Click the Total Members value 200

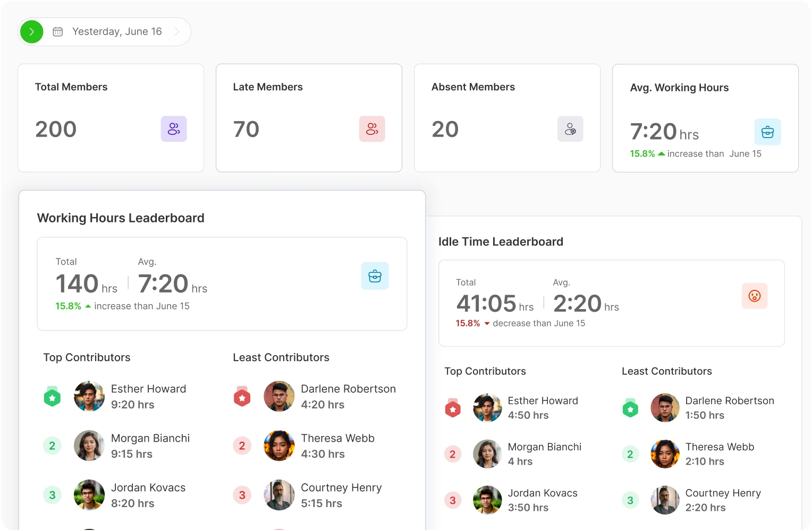[56, 129]
